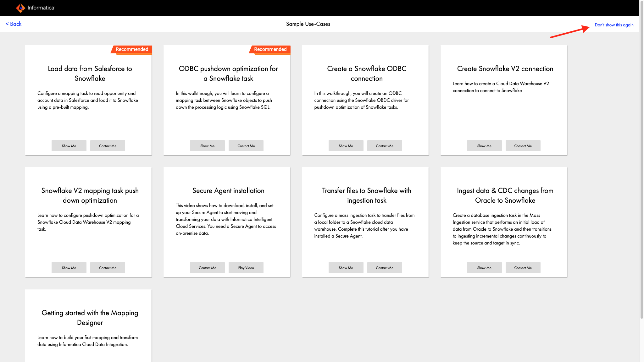Contact Me on Snowflake V2 connection card
Screen dimensions: 644x362
523,146
